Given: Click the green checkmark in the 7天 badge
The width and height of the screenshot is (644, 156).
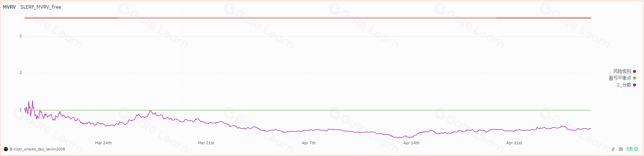Looking at the screenshot, I should [636, 149].
